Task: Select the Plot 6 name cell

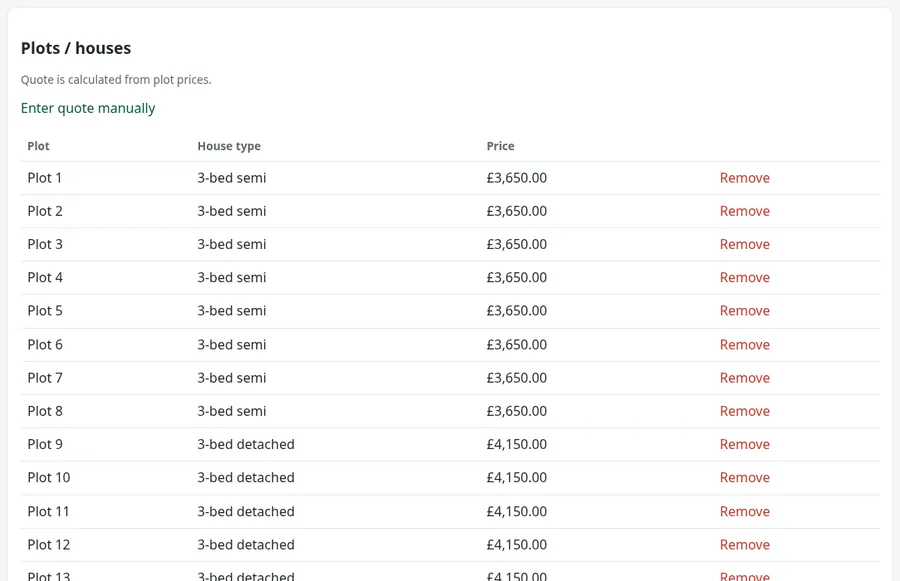Action: (x=45, y=344)
